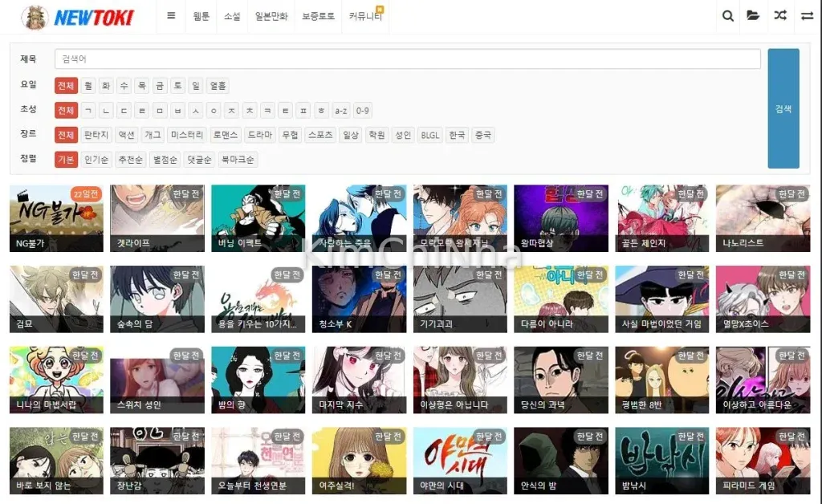Open the 웹툰 menu
This screenshot has height=504, width=822.
click(201, 17)
